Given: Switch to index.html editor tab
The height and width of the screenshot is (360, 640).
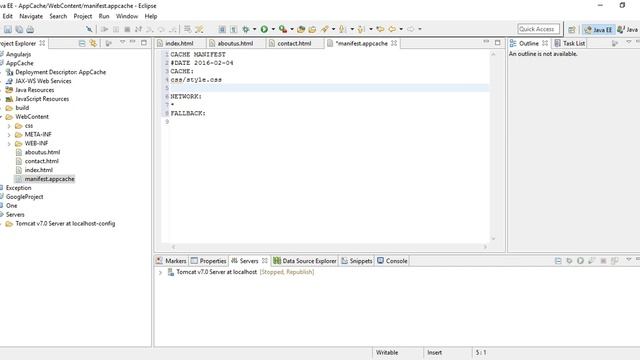Looking at the screenshot, I should point(179,43).
